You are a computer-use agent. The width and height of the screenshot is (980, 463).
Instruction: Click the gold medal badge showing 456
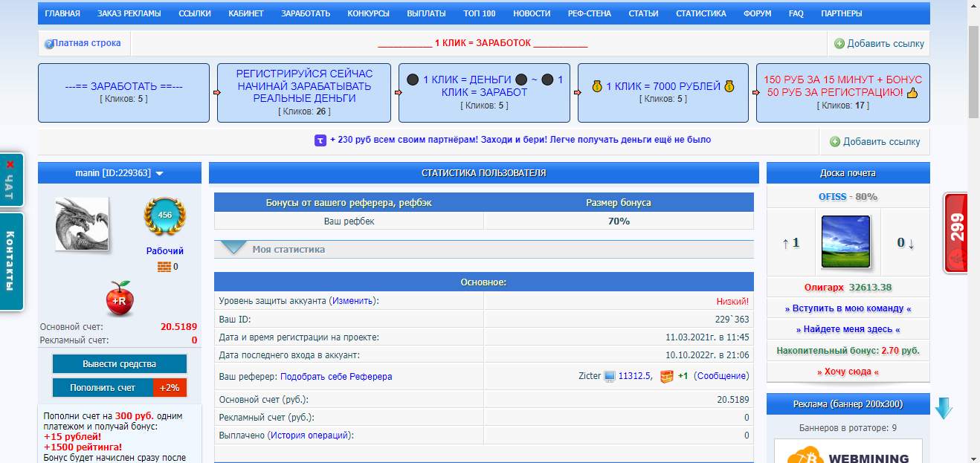click(165, 216)
